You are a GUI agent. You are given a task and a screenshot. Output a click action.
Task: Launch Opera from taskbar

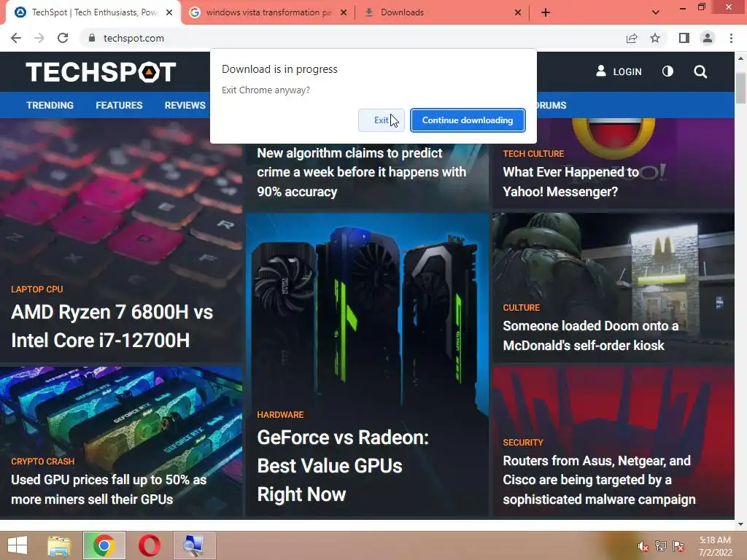149,545
